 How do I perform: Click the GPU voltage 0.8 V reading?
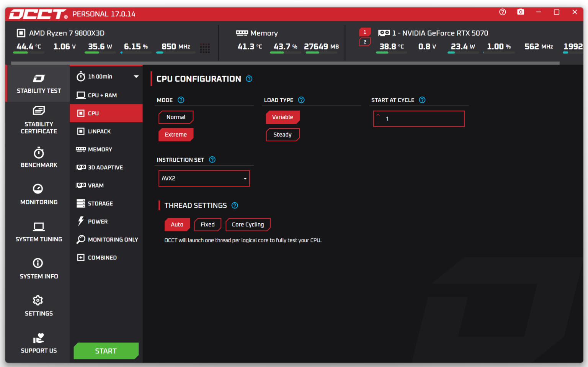coord(427,47)
